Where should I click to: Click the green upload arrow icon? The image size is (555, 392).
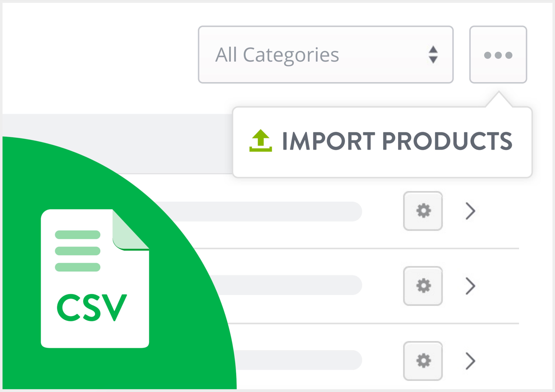coord(261,140)
